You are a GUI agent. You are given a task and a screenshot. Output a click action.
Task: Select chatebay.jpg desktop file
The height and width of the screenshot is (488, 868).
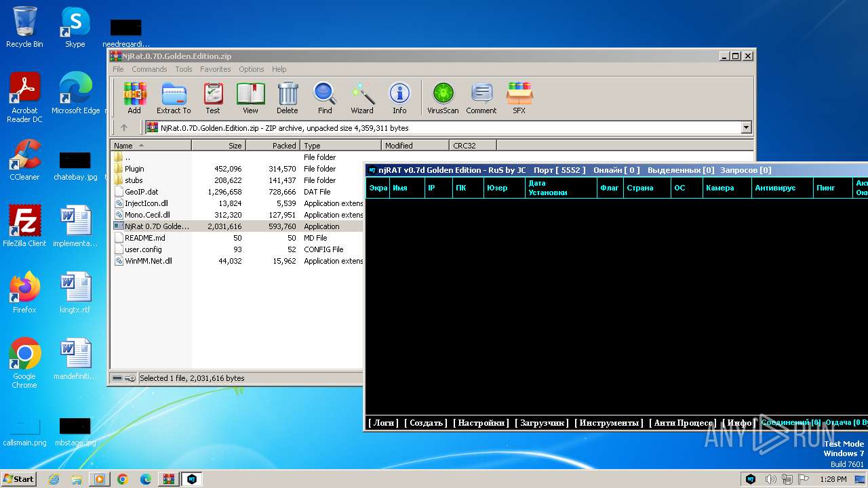click(x=75, y=166)
